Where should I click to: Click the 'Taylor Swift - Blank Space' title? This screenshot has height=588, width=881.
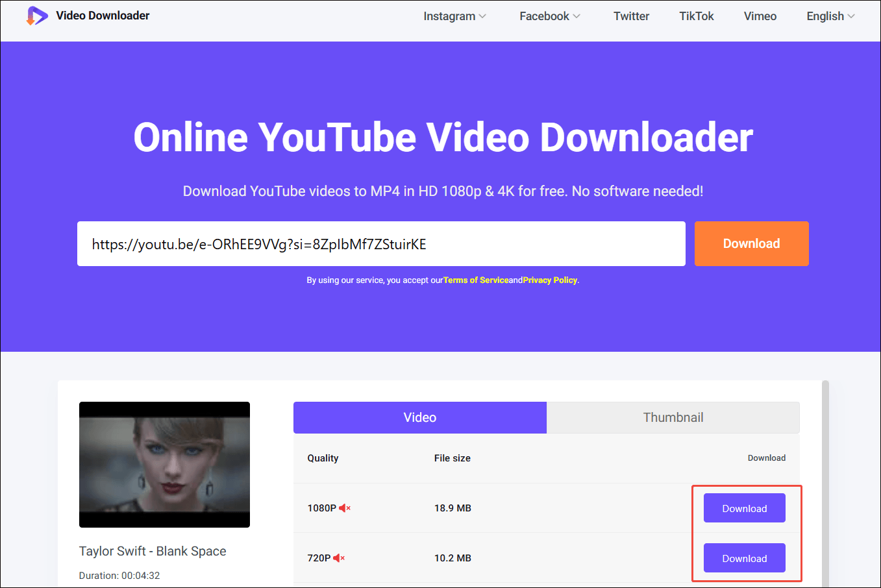(x=153, y=551)
